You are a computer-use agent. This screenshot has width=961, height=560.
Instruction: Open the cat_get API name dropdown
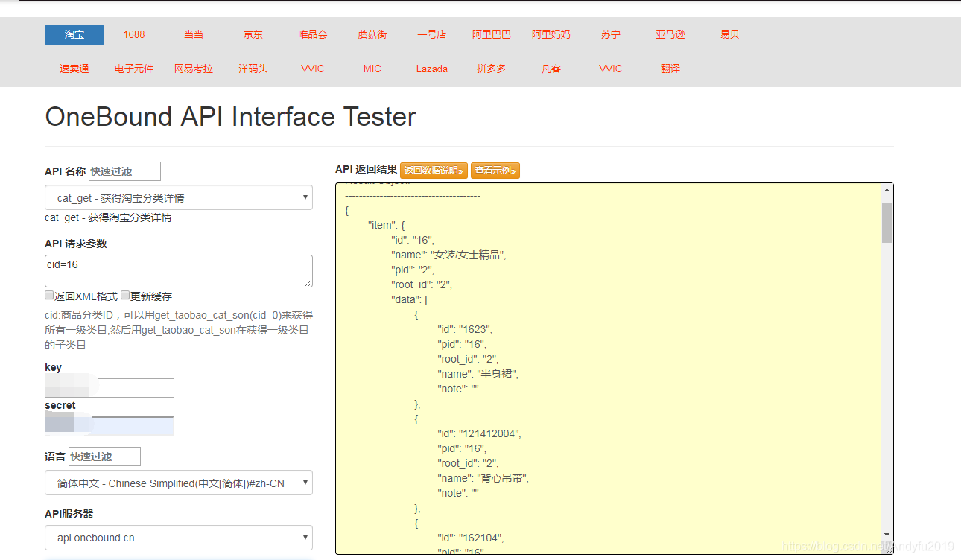pos(179,198)
